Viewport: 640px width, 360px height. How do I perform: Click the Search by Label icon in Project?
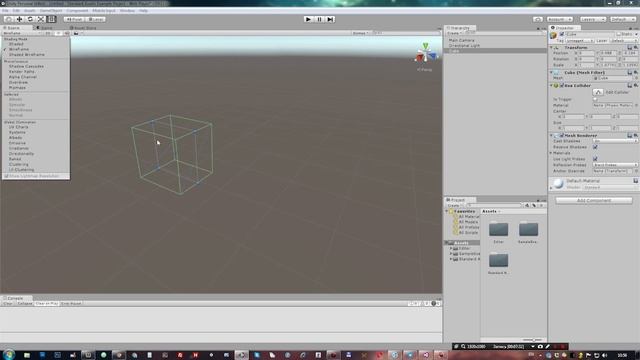(x=534, y=205)
